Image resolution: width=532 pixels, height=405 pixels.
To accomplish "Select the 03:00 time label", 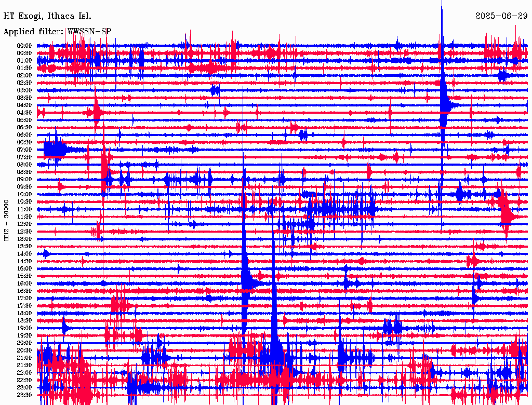I will (x=24, y=90).
